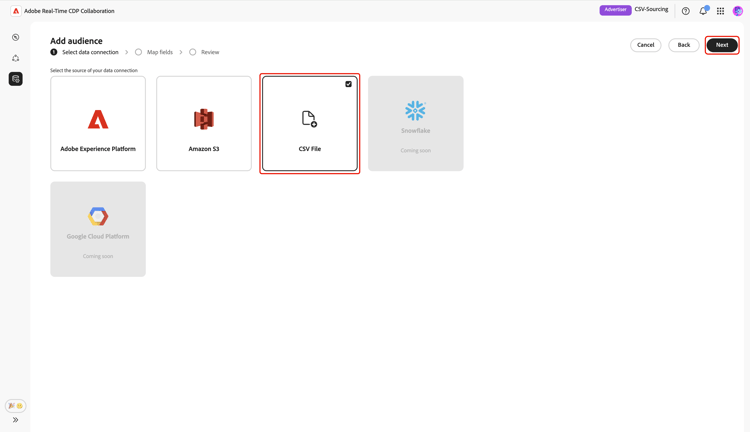Click the Select data connection step

(x=85, y=52)
